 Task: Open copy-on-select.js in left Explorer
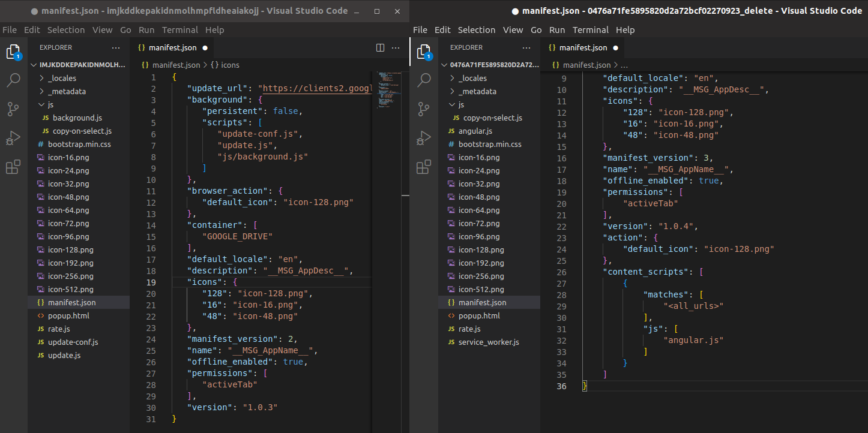(79, 131)
